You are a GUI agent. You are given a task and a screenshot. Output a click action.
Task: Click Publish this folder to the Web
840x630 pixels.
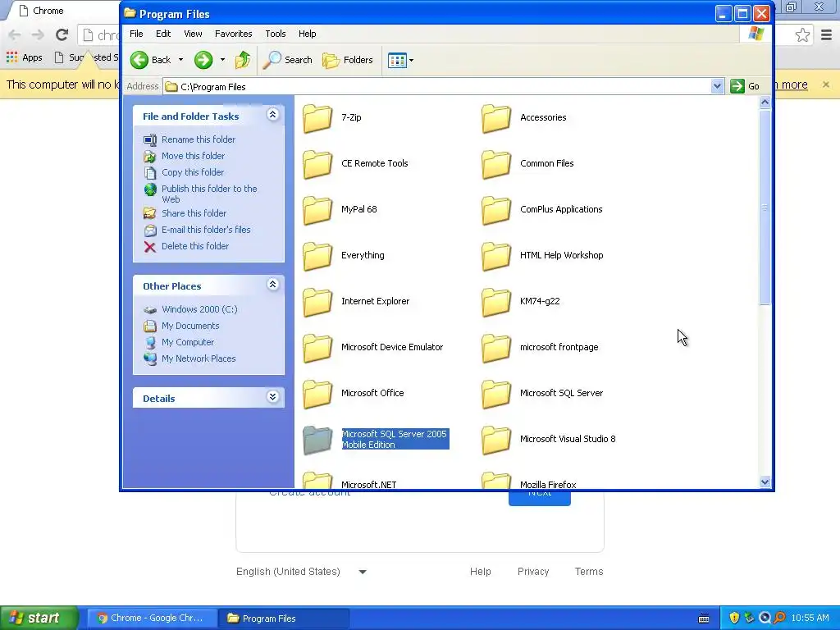[209, 194]
